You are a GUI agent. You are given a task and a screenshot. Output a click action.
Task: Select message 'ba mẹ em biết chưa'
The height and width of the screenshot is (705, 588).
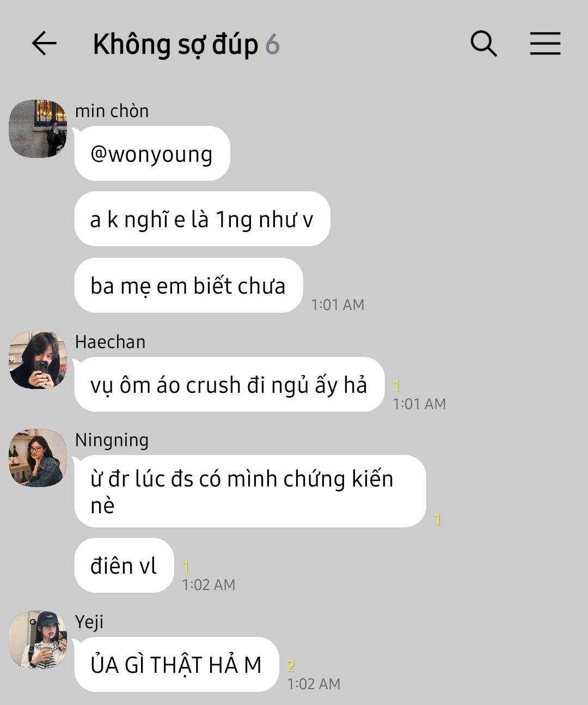[188, 285]
